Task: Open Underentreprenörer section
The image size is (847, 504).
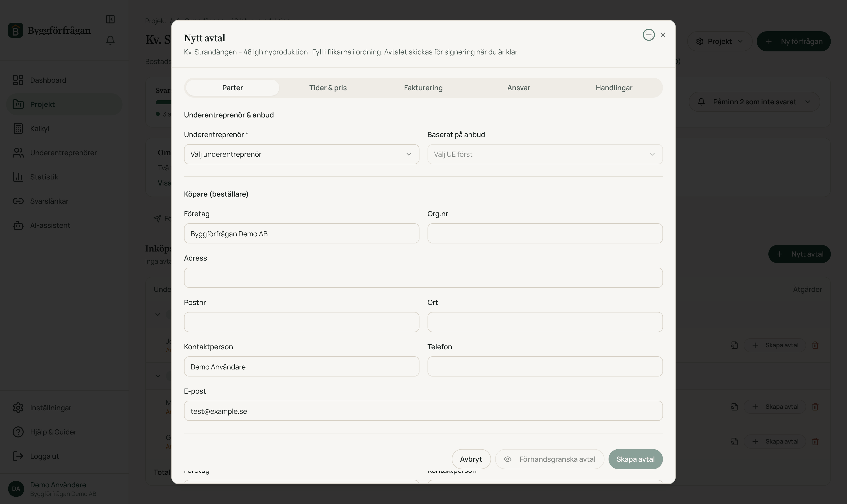Action: click(64, 153)
